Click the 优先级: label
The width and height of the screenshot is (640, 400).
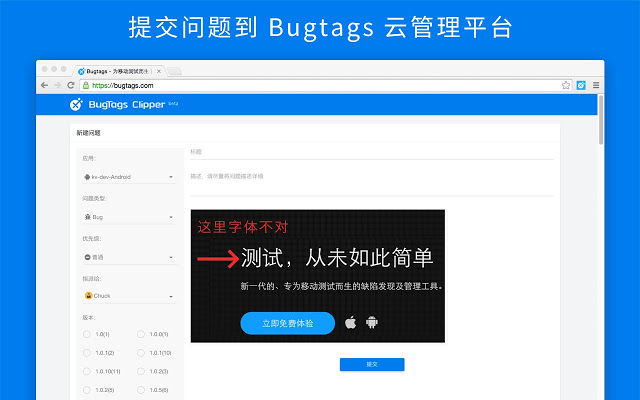[x=92, y=238]
